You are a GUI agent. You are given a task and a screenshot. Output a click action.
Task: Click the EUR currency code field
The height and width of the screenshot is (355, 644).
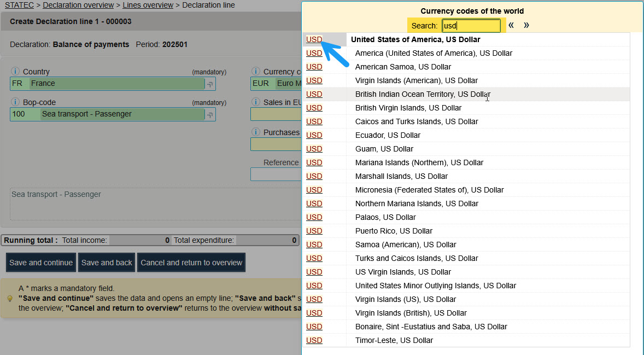pyautogui.click(x=261, y=84)
